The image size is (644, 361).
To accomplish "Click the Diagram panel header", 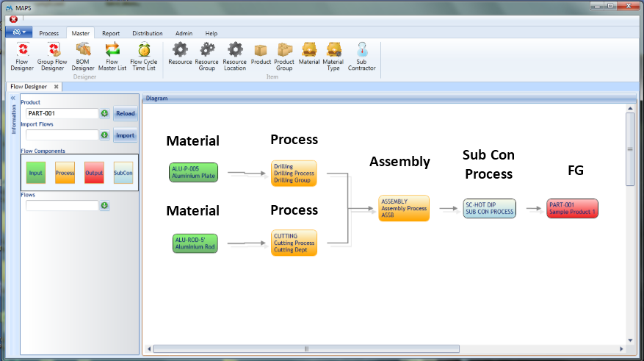I will tap(389, 99).
